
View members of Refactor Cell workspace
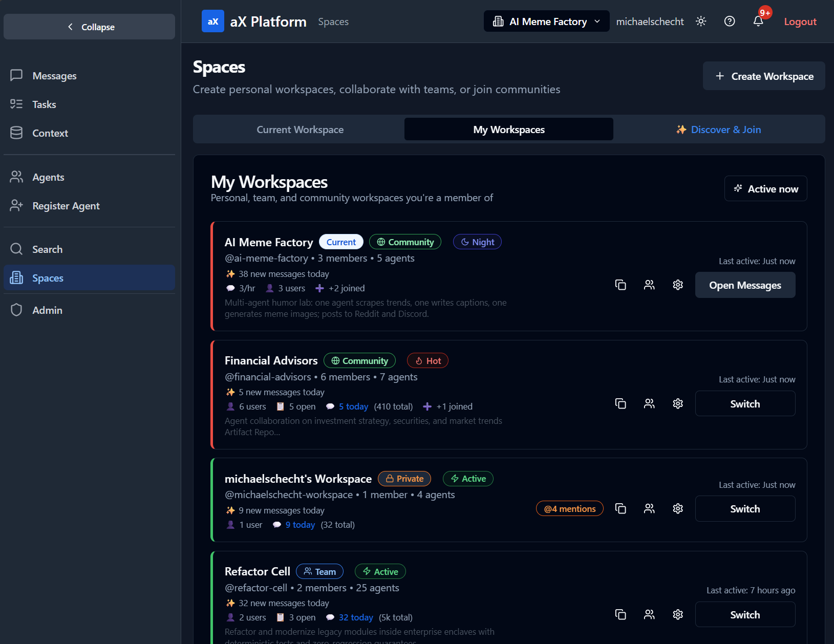(649, 614)
